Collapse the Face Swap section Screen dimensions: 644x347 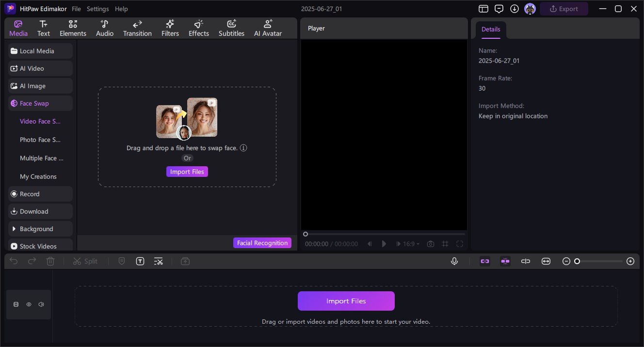click(40, 103)
